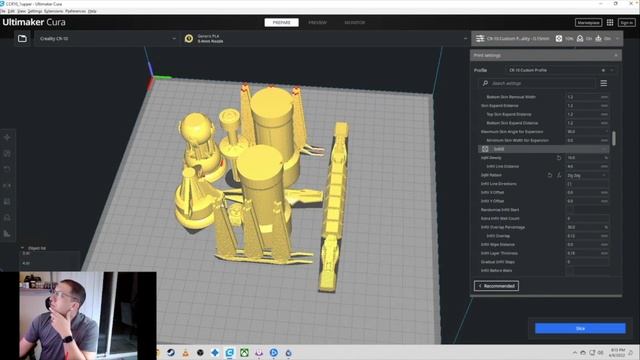Image resolution: width=640 pixels, height=360 pixels.
Task: Click the star icon beside profile name
Action: pos(603,70)
